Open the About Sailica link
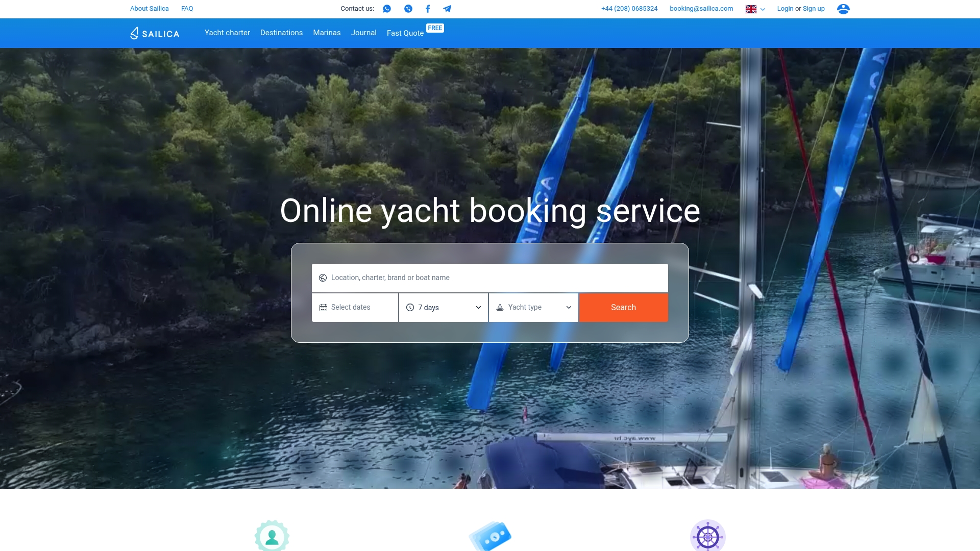Image resolution: width=980 pixels, height=551 pixels. [x=149, y=9]
